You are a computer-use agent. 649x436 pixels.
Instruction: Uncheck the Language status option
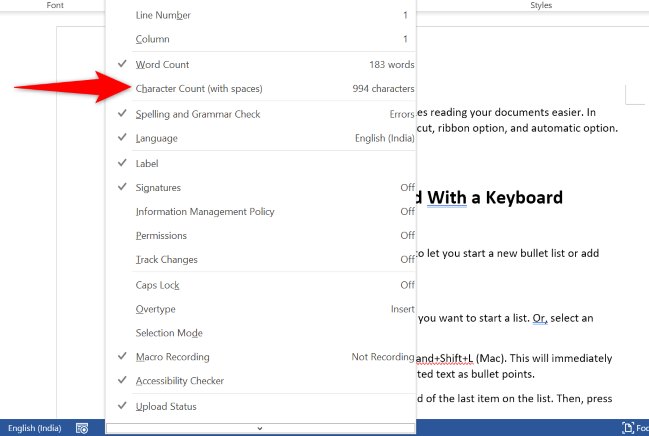[x=157, y=138]
